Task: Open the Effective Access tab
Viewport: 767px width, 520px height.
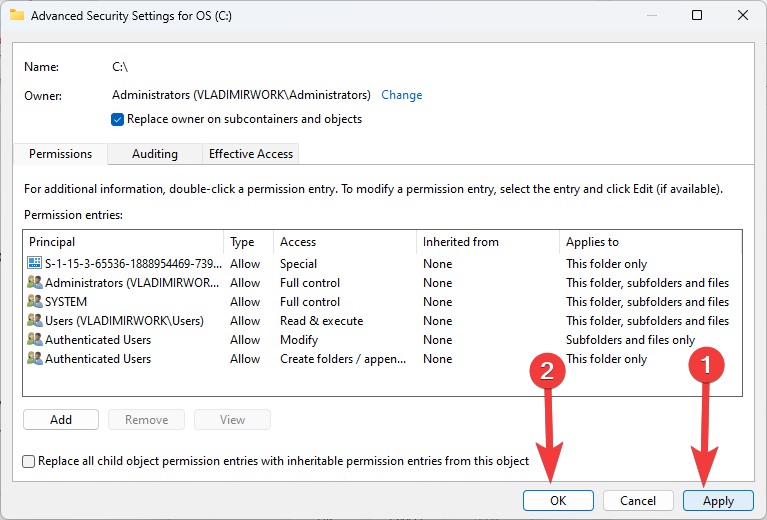Action: (250, 154)
